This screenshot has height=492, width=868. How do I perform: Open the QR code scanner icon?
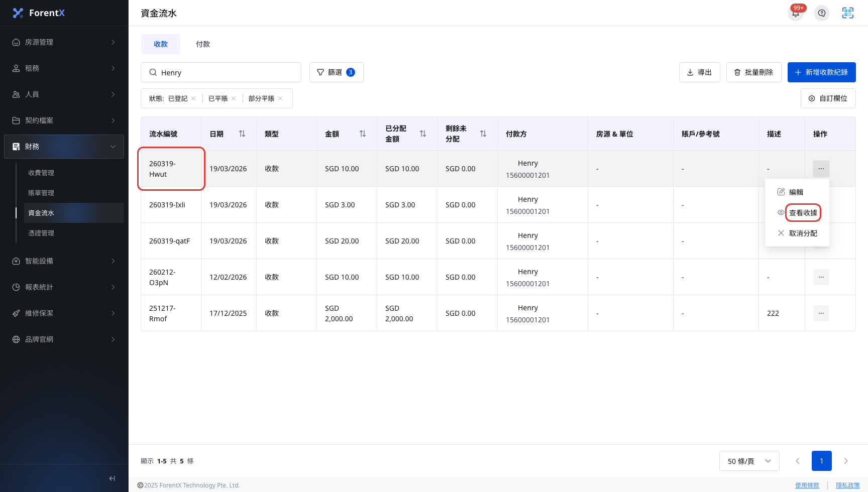click(848, 13)
